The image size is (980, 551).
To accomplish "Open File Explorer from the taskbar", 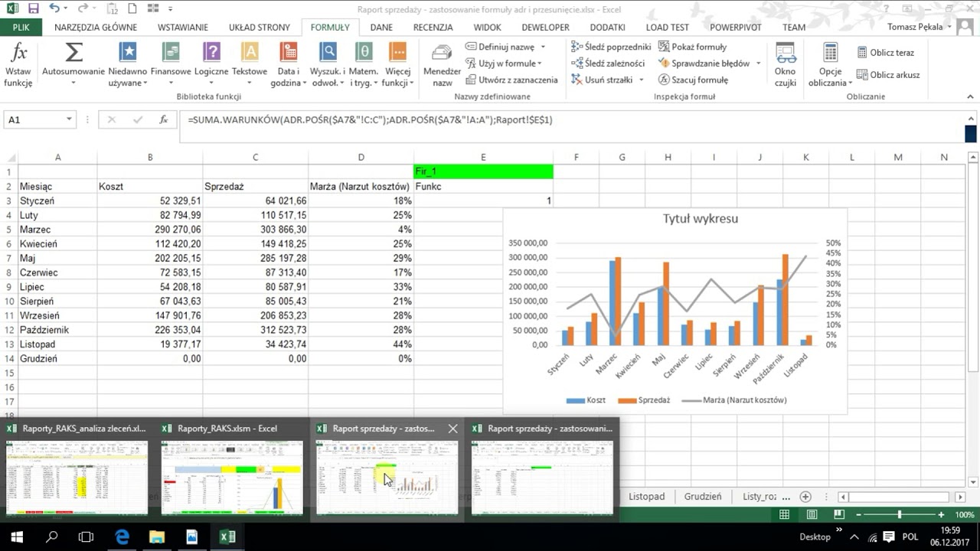I will 157,537.
